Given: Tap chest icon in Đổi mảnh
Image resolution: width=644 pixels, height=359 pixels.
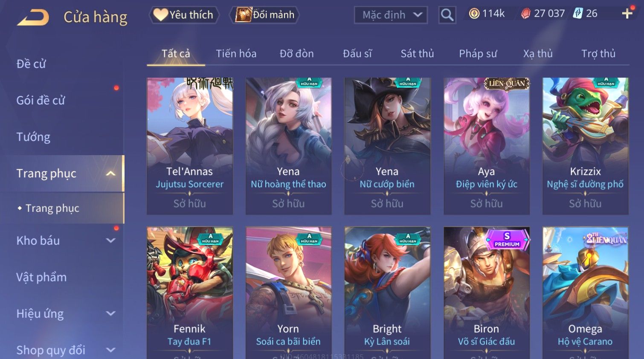Looking at the screenshot, I should 244,14.
